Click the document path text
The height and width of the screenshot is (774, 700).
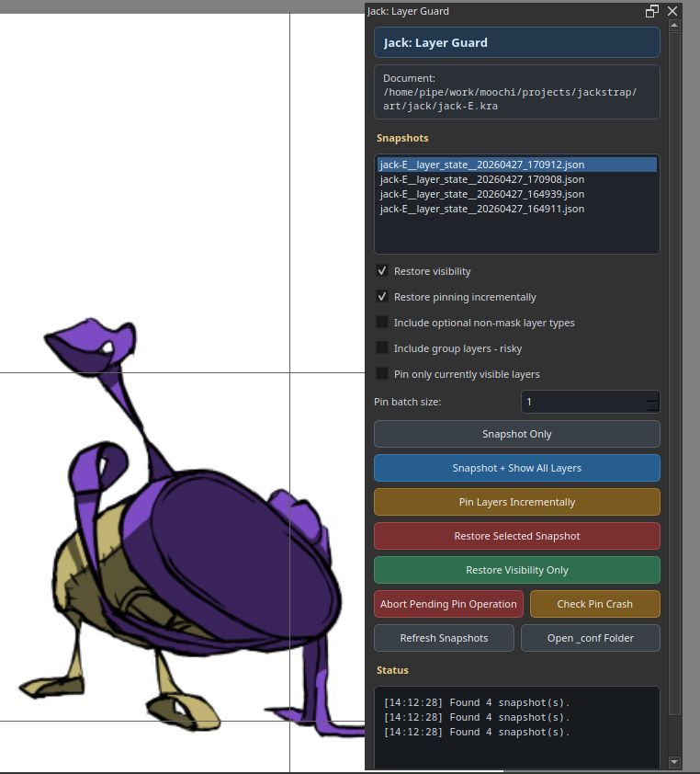point(510,98)
